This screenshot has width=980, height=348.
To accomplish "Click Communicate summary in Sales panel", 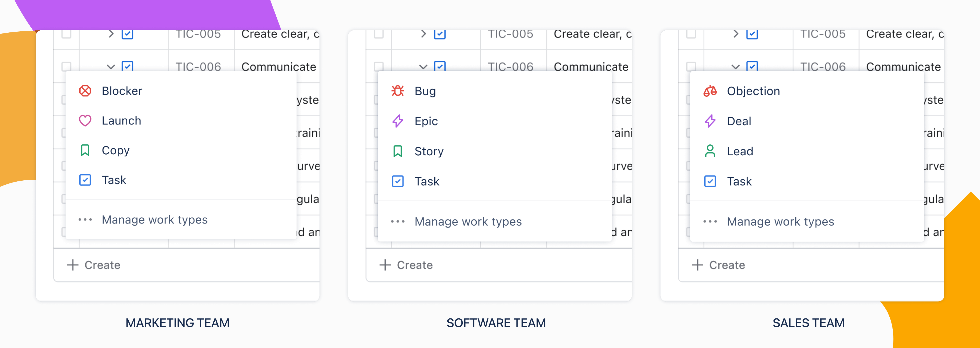I will [903, 67].
